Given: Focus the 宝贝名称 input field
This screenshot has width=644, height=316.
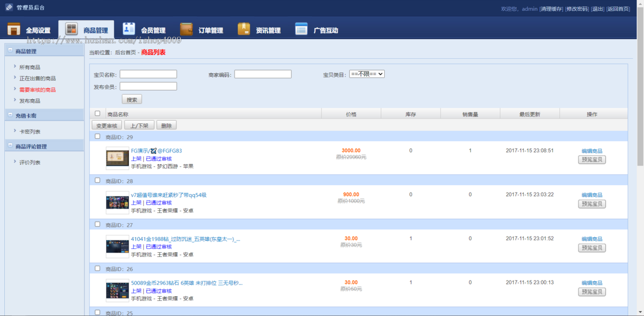Looking at the screenshot, I should point(148,74).
